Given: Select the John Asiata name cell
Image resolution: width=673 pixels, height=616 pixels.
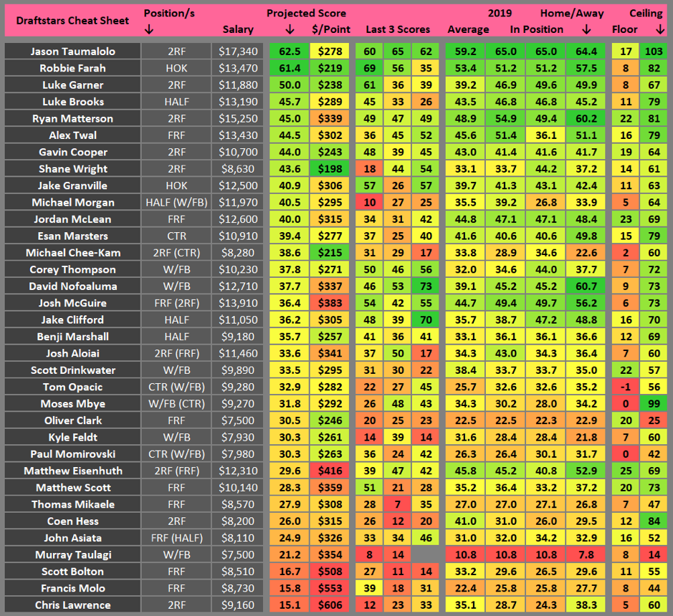Looking at the screenshot, I should pyautogui.click(x=72, y=538).
